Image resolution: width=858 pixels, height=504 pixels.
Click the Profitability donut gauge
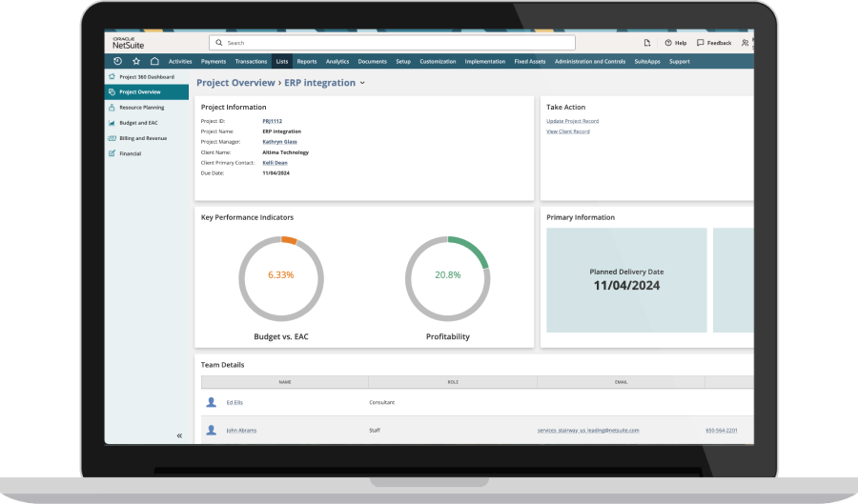(x=448, y=279)
